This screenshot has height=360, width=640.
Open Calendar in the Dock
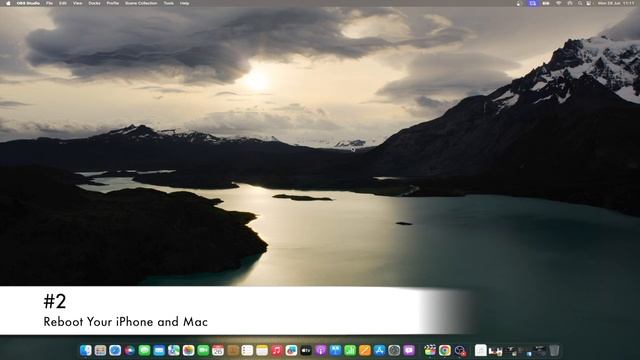click(x=218, y=350)
